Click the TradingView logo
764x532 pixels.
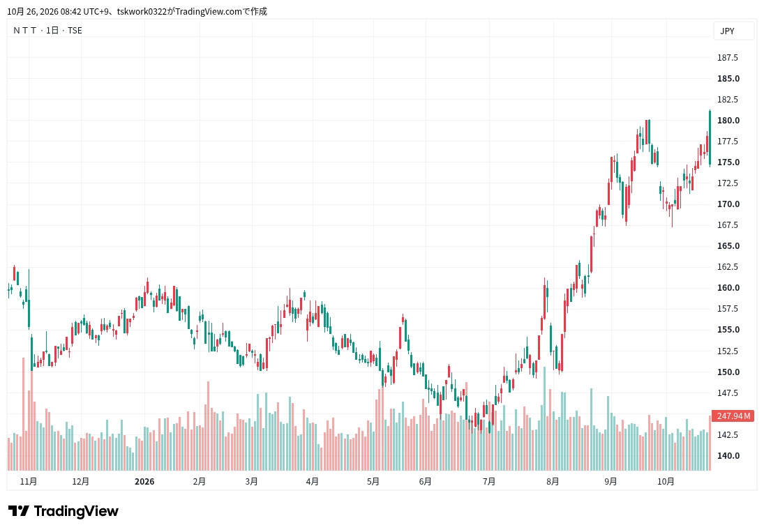coord(63,511)
